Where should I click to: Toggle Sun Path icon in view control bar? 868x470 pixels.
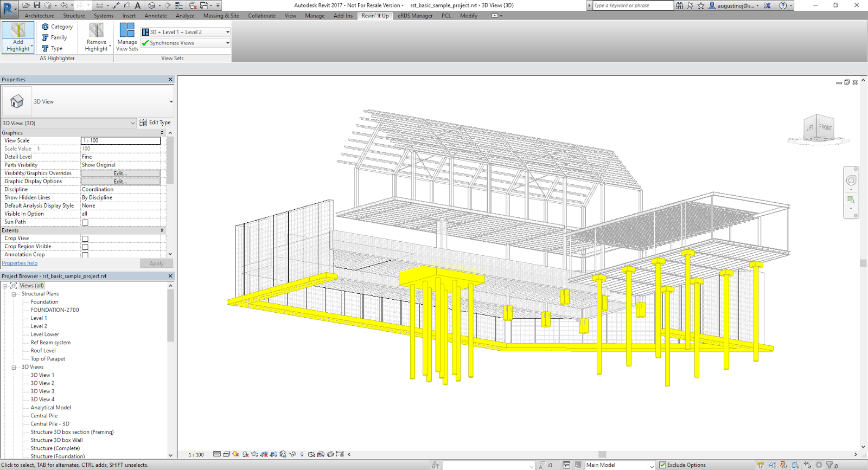[x=235, y=454]
